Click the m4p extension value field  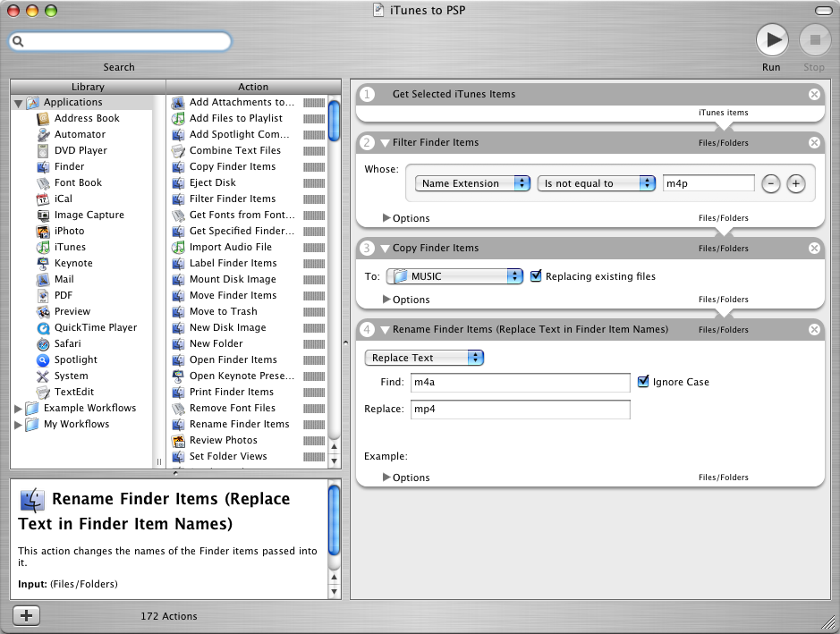click(708, 183)
